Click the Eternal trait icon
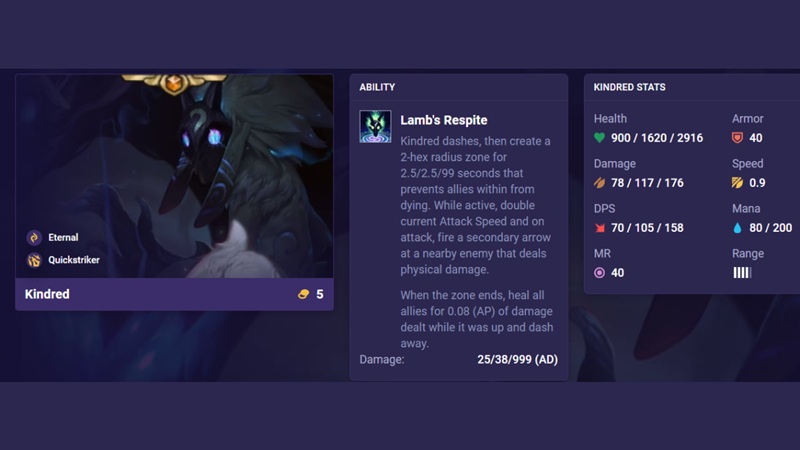 click(x=34, y=237)
